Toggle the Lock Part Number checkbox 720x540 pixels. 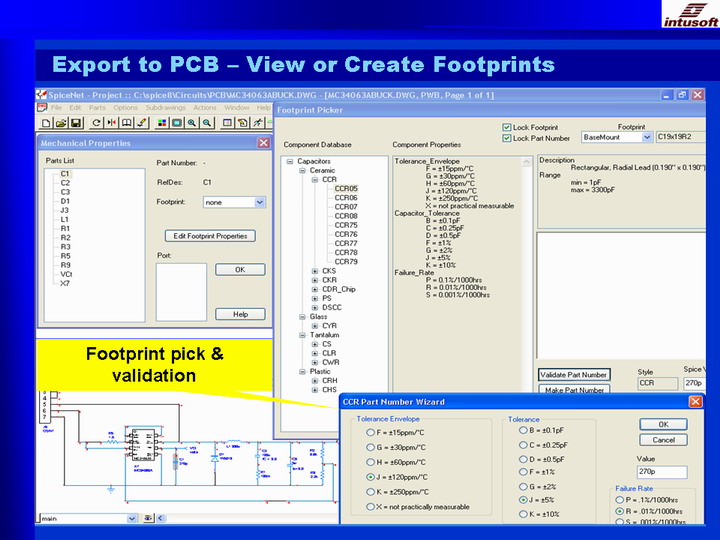pos(506,138)
